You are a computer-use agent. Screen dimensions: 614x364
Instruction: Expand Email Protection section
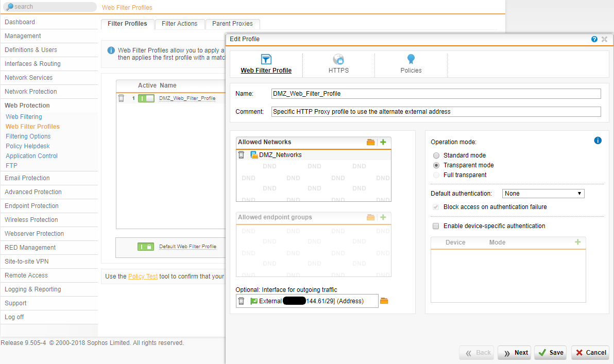tap(49, 178)
